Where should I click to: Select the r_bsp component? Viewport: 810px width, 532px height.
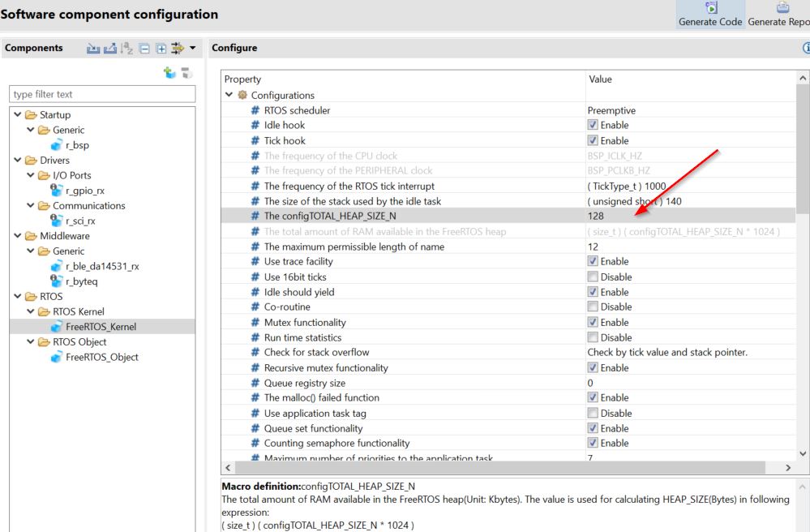[x=77, y=145]
